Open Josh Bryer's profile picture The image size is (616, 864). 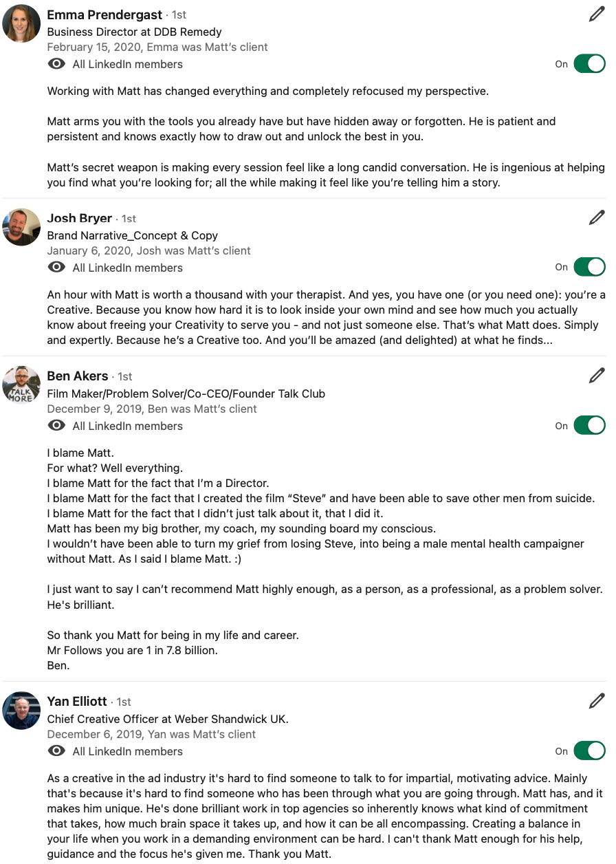[21, 227]
